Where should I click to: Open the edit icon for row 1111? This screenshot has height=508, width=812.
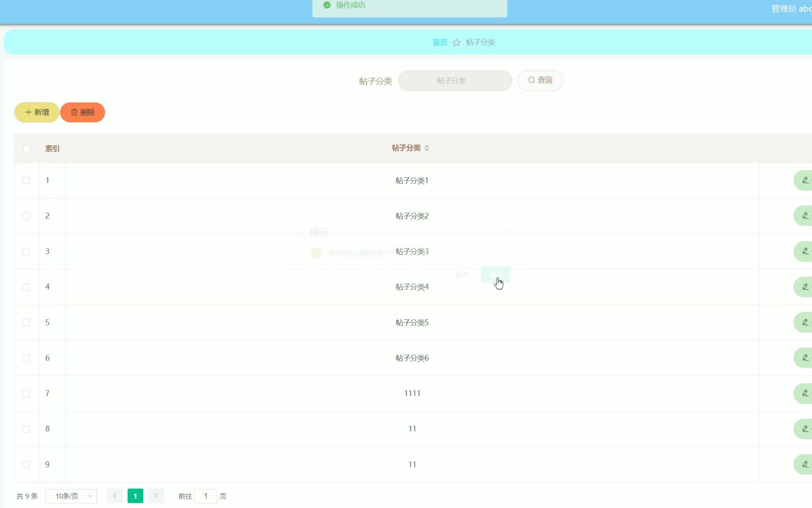pos(804,393)
